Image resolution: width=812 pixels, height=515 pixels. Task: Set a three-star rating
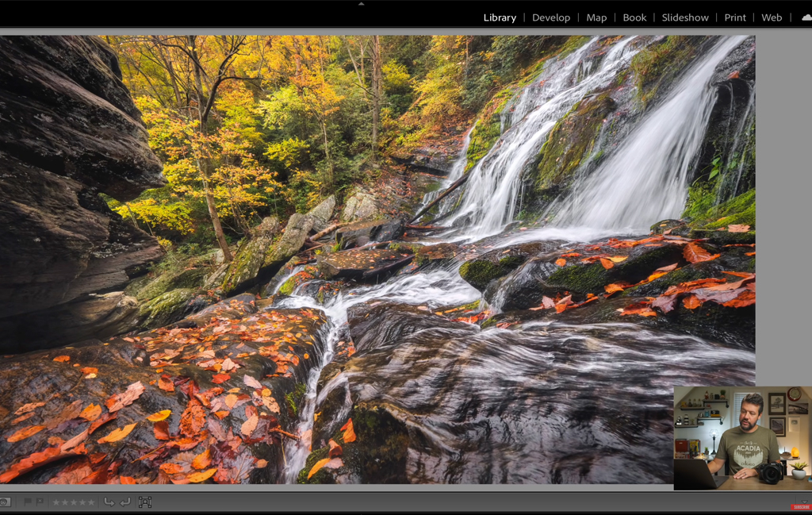[74, 502]
